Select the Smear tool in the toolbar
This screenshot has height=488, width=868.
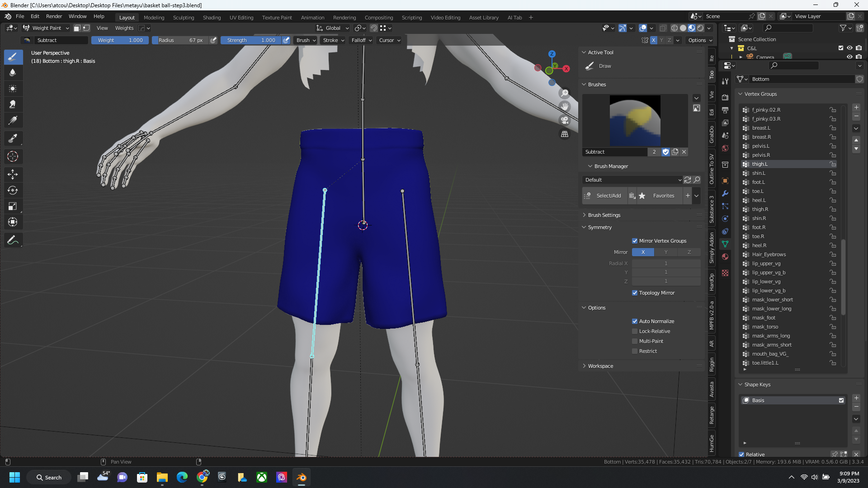point(13,104)
